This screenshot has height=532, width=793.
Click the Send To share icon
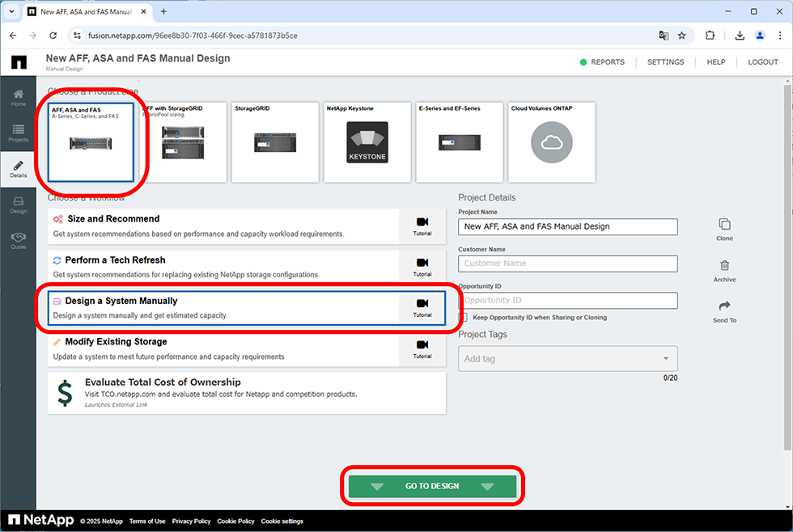pos(724,312)
